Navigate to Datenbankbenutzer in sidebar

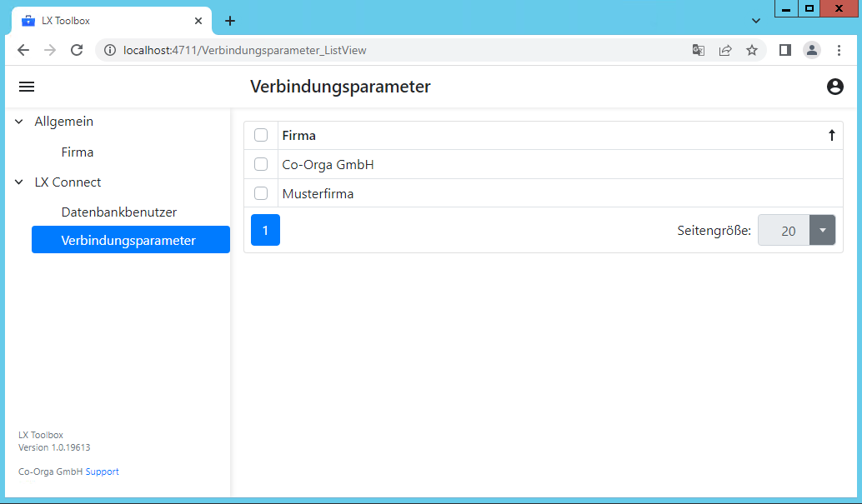coord(118,212)
